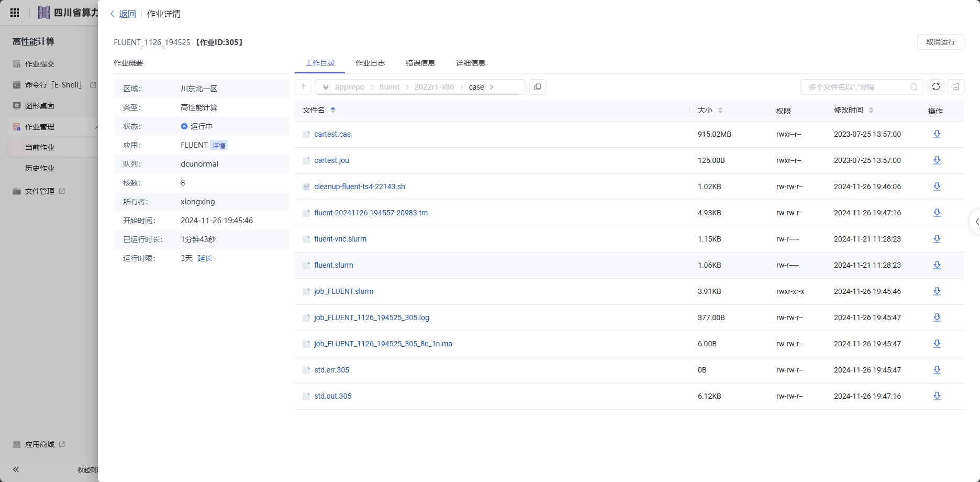Download std.err.305

937,370
